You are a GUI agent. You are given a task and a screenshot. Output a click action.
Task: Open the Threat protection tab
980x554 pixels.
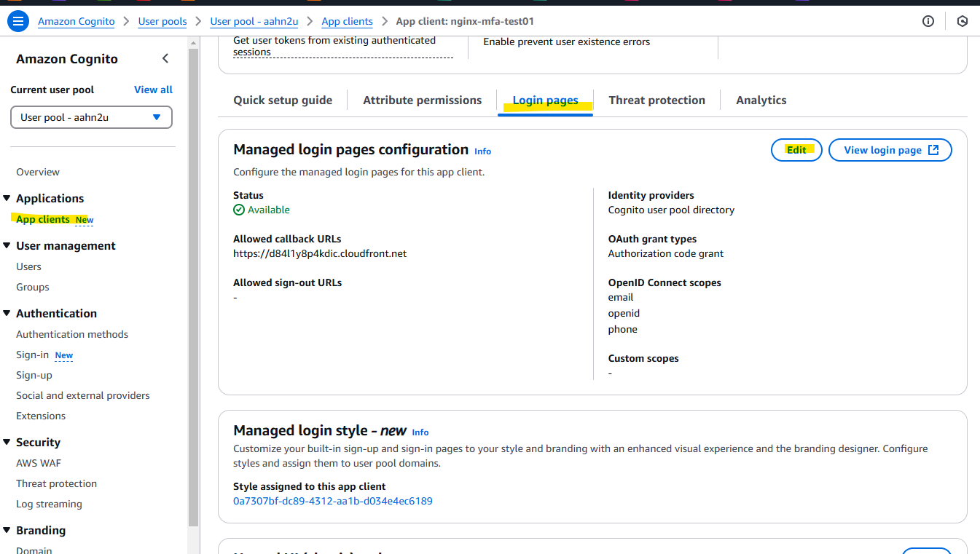tap(656, 100)
